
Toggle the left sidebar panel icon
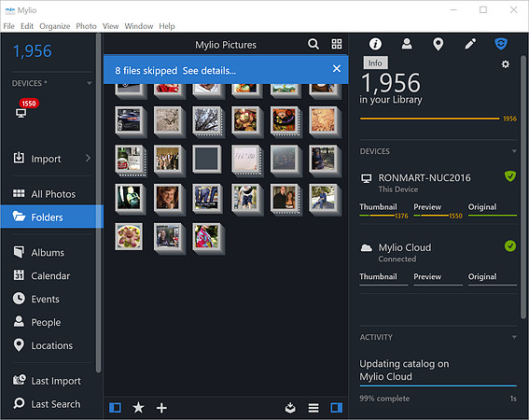pyautogui.click(x=115, y=408)
